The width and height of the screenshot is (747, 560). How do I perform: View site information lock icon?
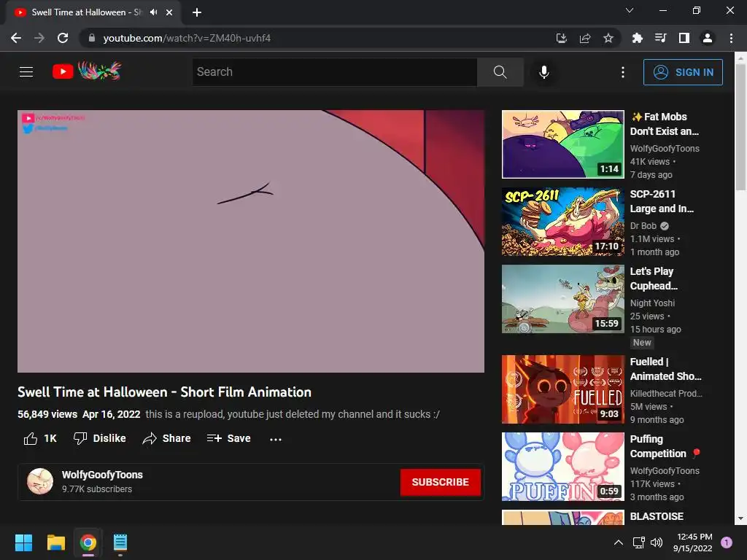pyautogui.click(x=91, y=38)
